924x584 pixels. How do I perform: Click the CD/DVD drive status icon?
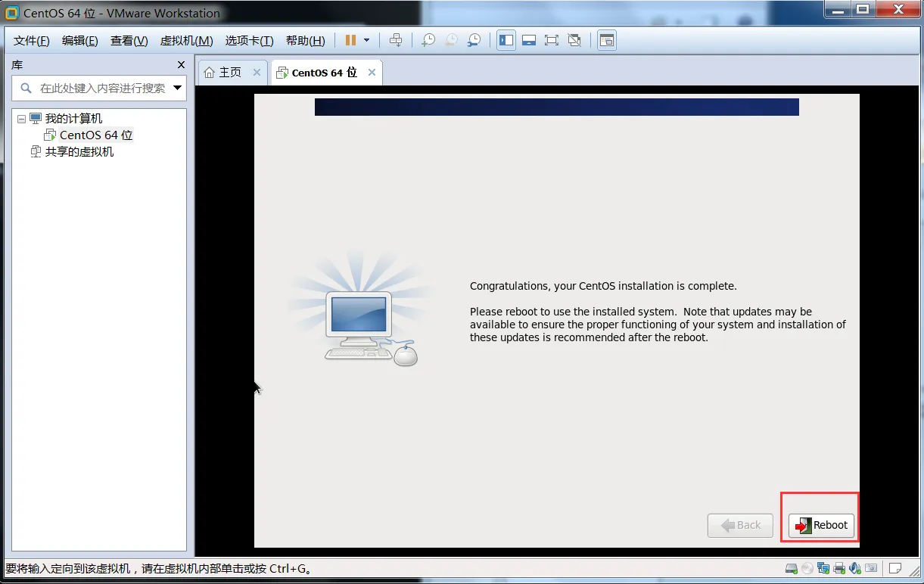click(x=807, y=568)
